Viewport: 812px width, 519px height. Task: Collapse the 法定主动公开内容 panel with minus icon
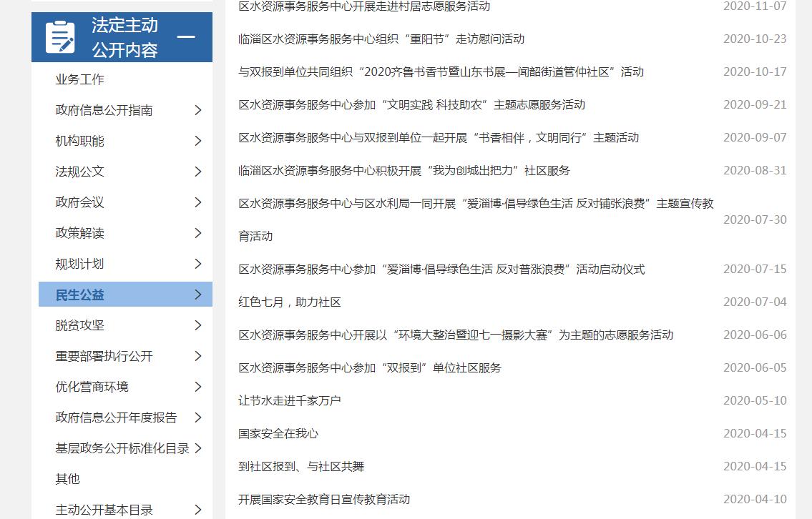click(186, 37)
